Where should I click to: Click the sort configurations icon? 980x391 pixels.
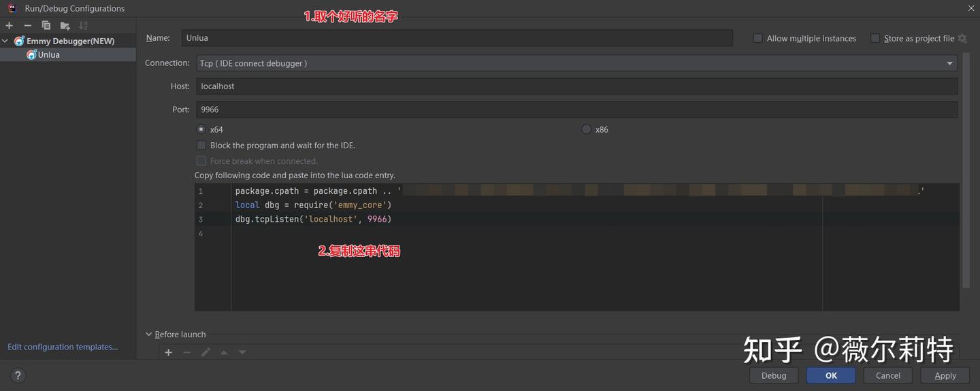click(x=83, y=25)
